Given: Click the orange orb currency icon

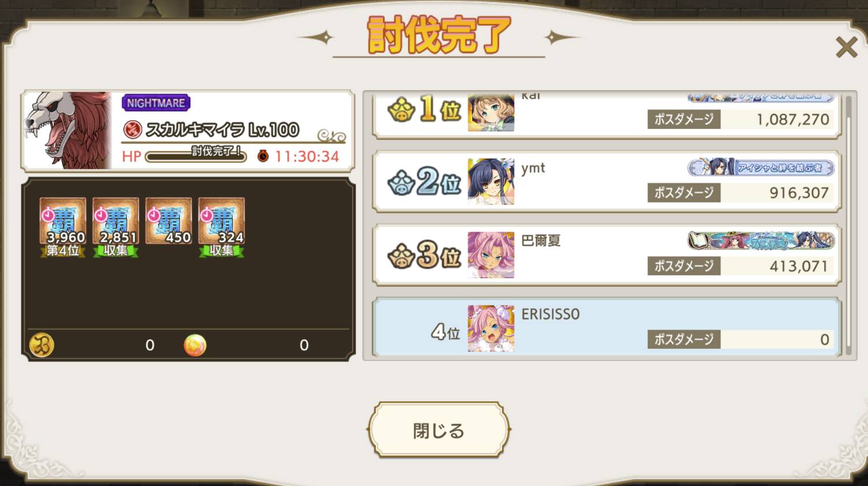Looking at the screenshot, I should tap(195, 345).
